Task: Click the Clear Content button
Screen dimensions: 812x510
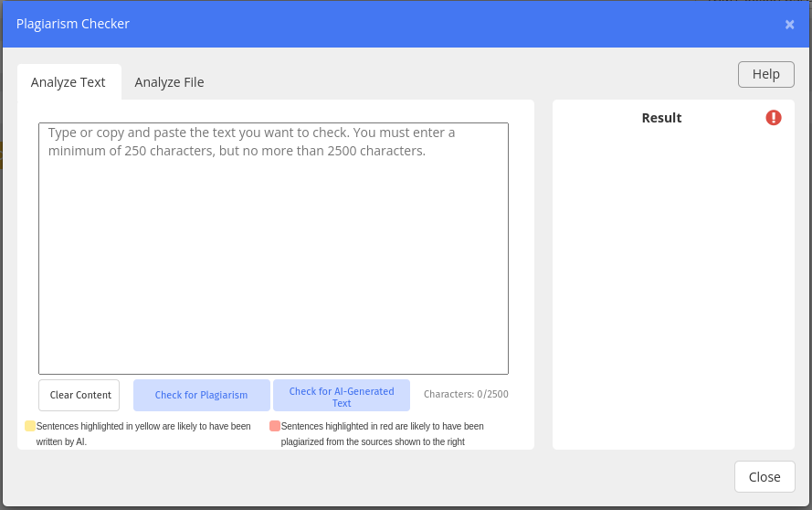Action: pos(79,395)
